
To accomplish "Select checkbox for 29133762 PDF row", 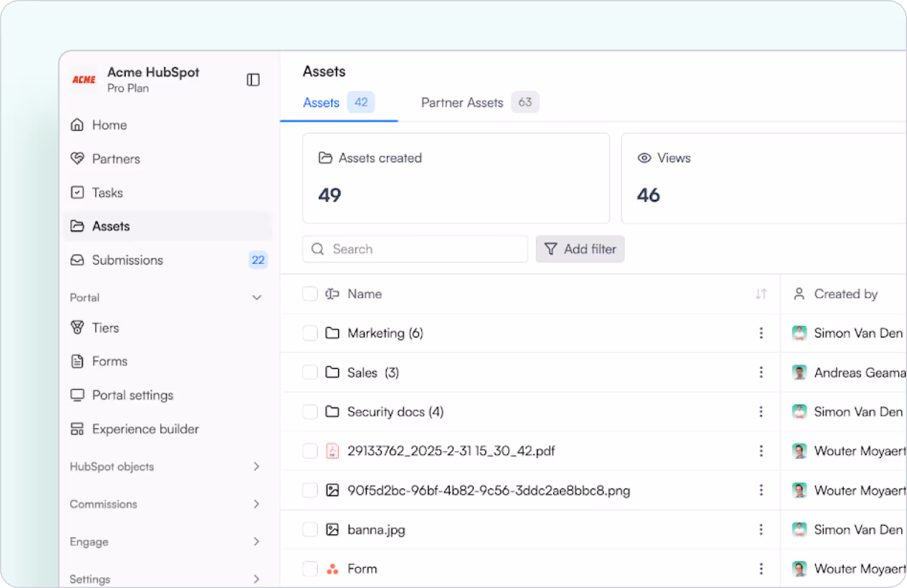I will pos(310,451).
